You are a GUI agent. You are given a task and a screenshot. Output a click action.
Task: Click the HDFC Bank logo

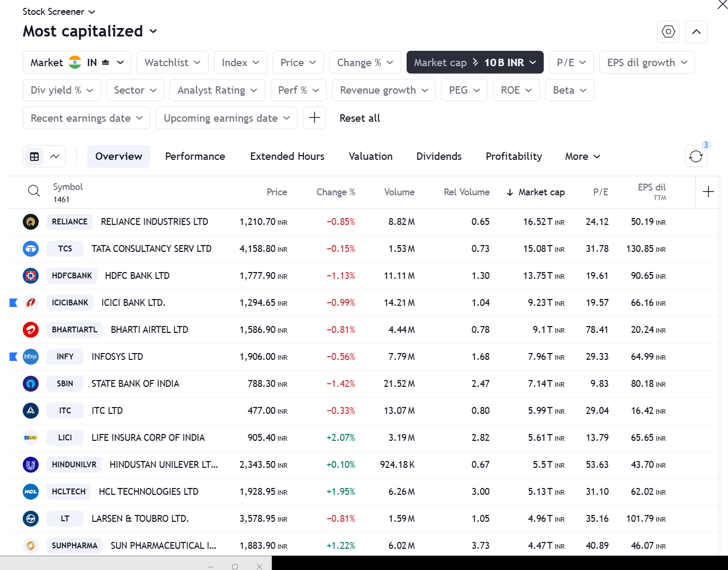coord(31,276)
